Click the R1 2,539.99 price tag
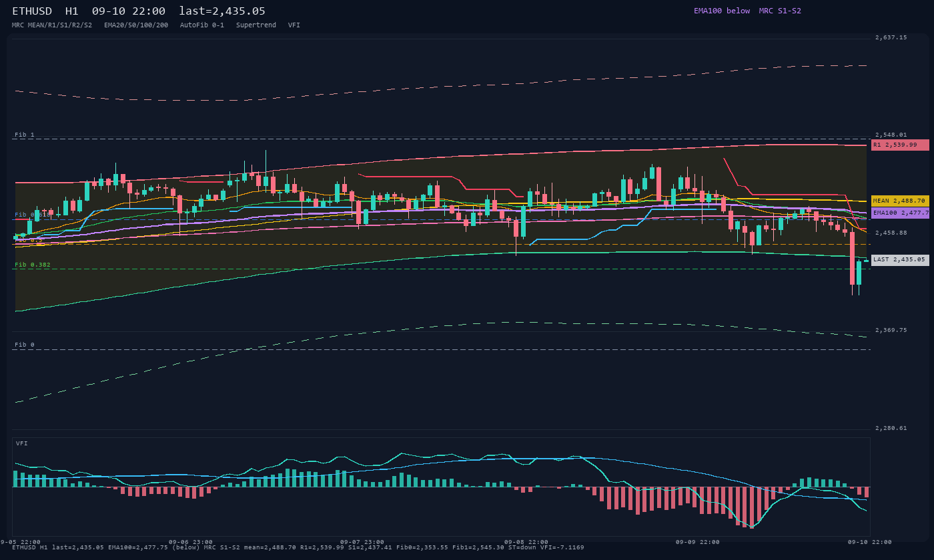Screen dimensions: 934x560 coord(900,145)
